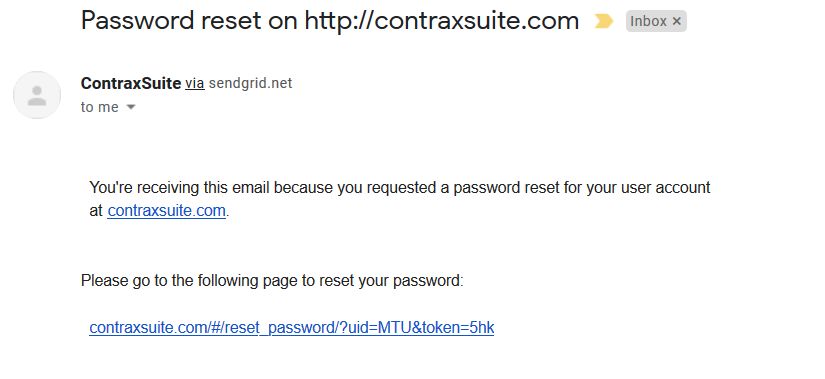Click the Inbox label chip

point(656,21)
